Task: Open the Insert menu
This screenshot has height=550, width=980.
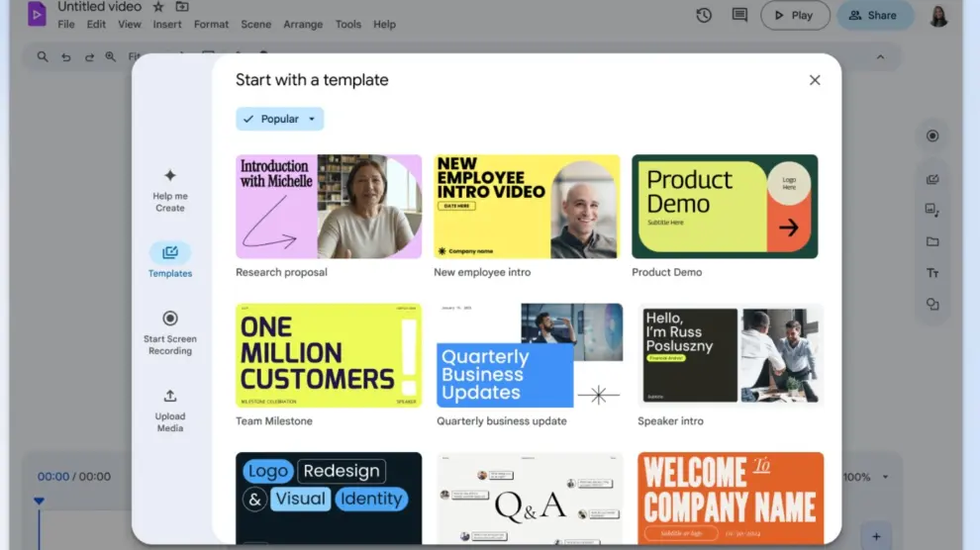Action: tap(167, 25)
